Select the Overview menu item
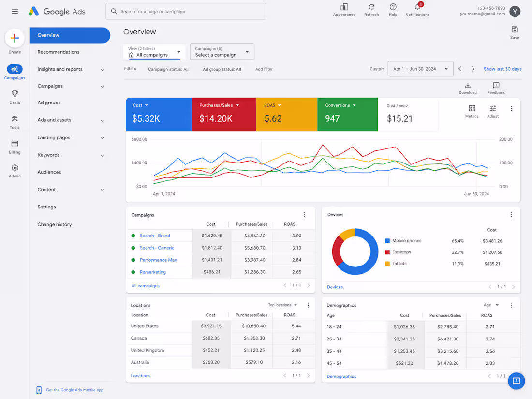 [70, 35]
